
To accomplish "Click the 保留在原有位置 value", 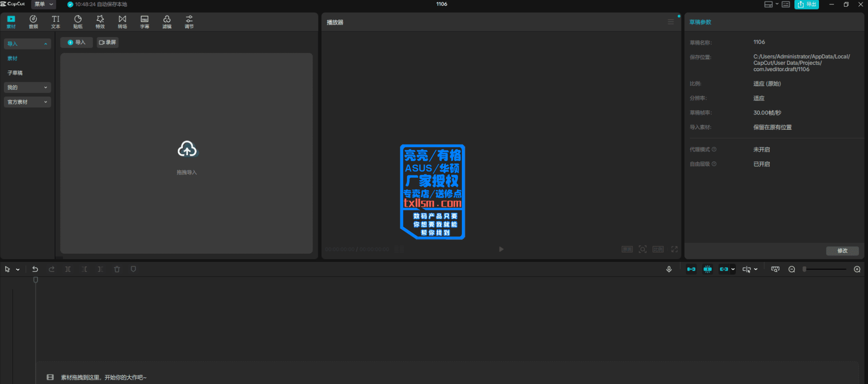I will coord(772,127).
